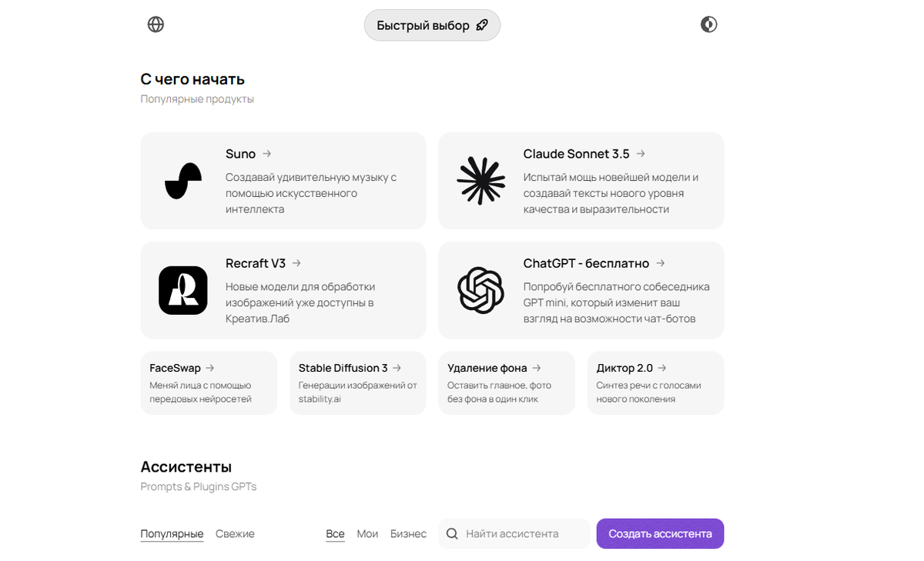The width and height of the screenshot is (924, 561).
Task: Open the Диктор 2.0 card
Action: [655, 383]
